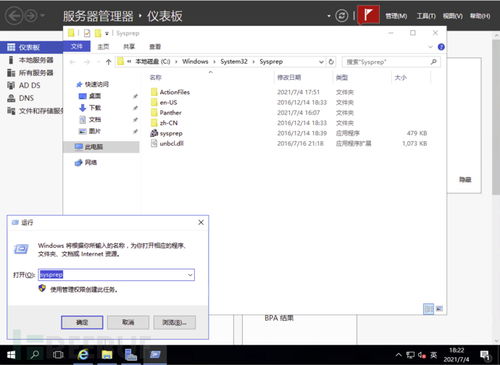Click the Explorer forward navigation arrow
500x365 pixels.
pyautogui.click(x=87, y=62)
